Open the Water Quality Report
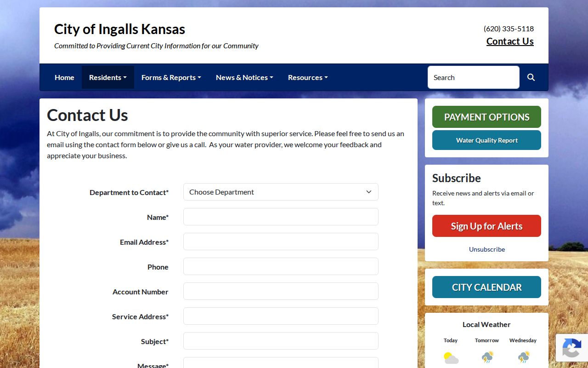Screen dimensions: 588x368 click(x=486, y=140)
